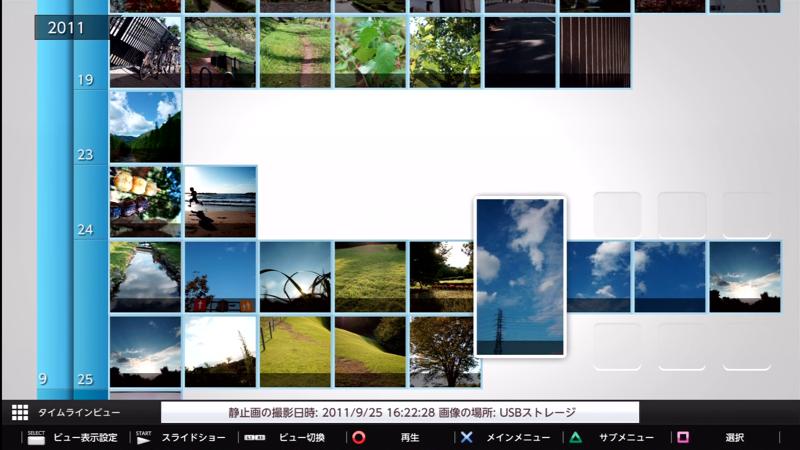Open the vertical striped dark photo

click(595, 52)
